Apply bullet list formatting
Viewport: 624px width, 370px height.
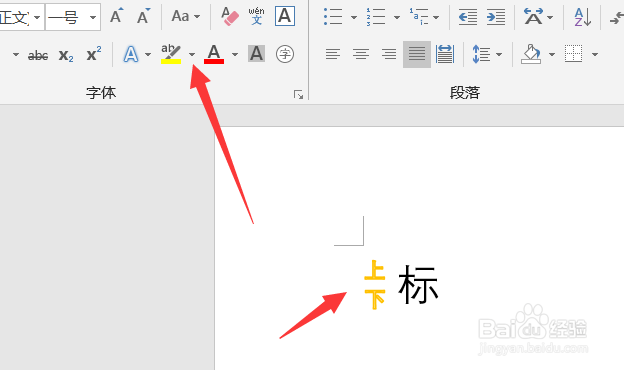(333, 17)
